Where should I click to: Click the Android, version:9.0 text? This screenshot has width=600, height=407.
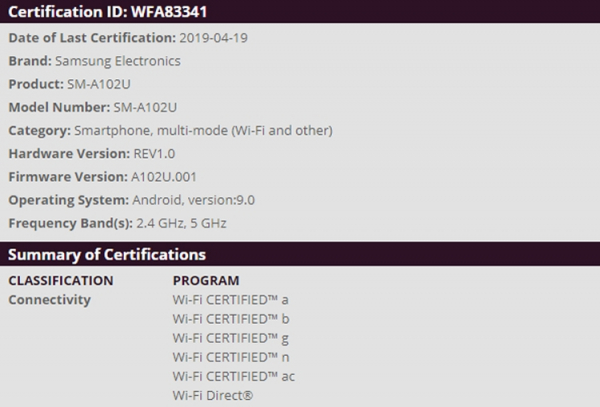[x=200, y=199]
